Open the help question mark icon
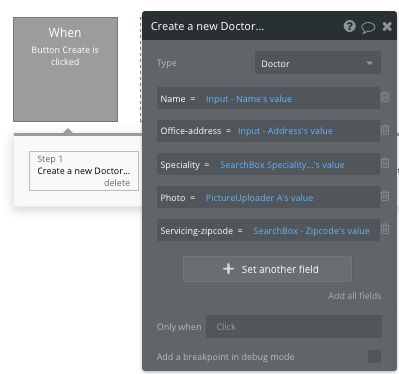The width and height of the screenshot is (399, 374). pyautogui.click(x=349, y=26)
